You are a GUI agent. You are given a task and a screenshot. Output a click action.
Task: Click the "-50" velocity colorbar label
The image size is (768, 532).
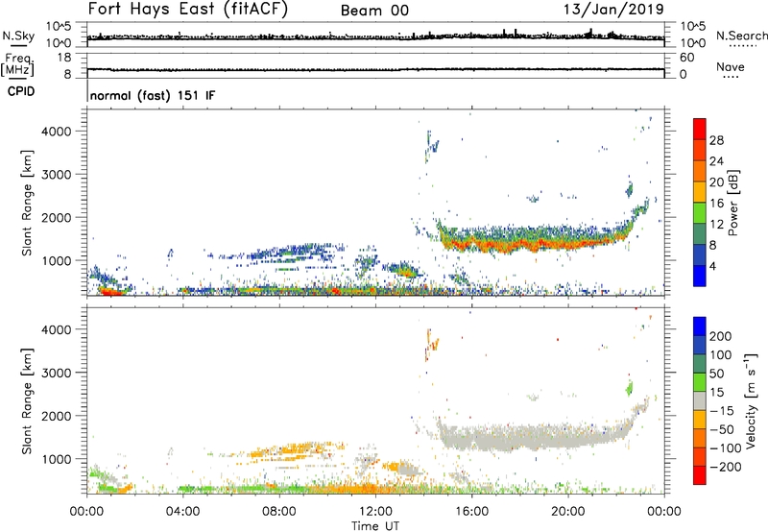coord(722,429)
